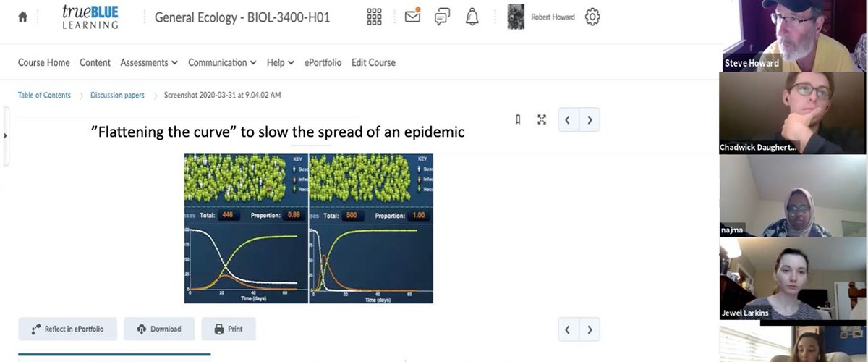Viewport: 868px width, 362px height.
Task: Click the Download button
Action: pos(159,329)
